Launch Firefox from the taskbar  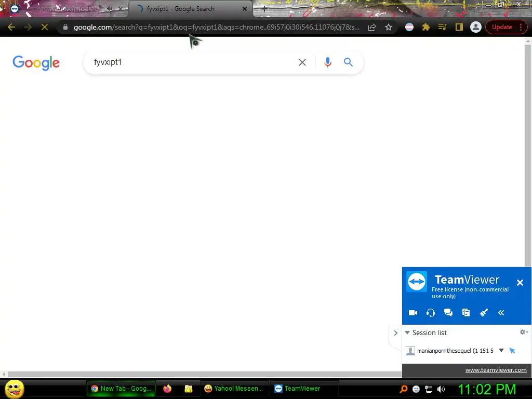(167, 389)
